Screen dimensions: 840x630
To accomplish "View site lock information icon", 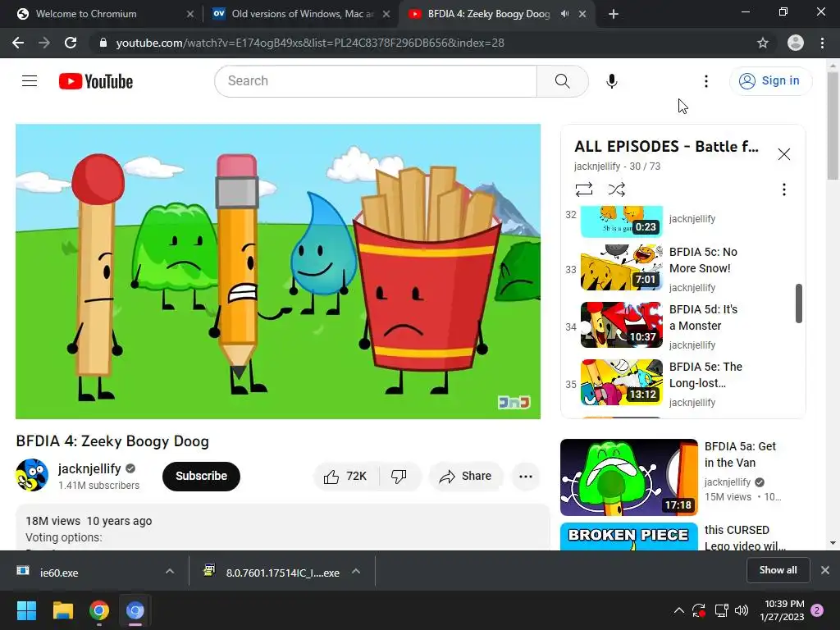I will (103, 43).
